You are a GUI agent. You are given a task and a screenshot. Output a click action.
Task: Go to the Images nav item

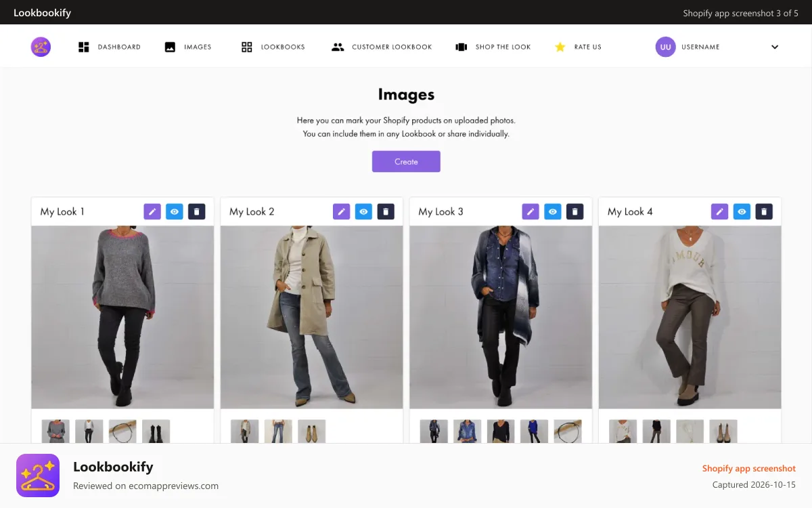[x=188, y=47]
